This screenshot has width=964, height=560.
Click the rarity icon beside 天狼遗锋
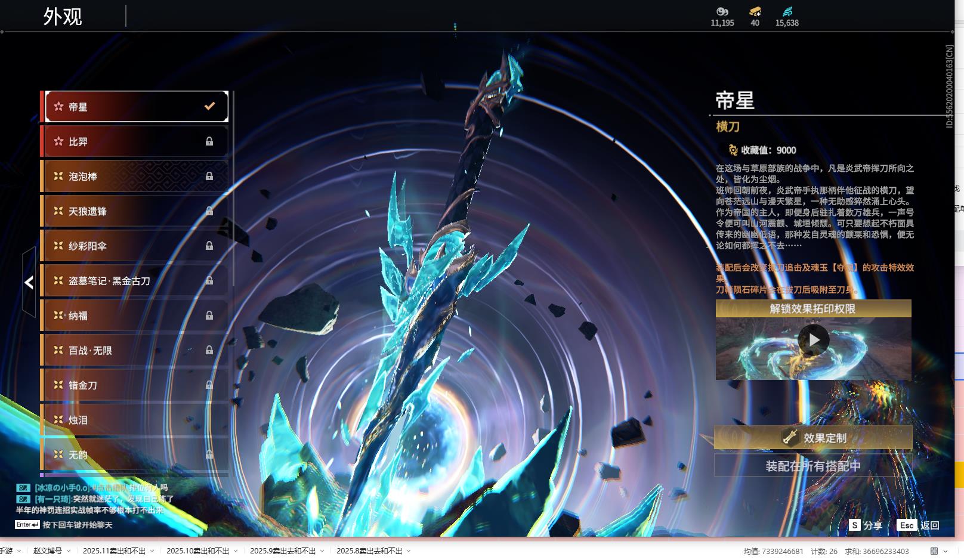[x=58, y=211]
